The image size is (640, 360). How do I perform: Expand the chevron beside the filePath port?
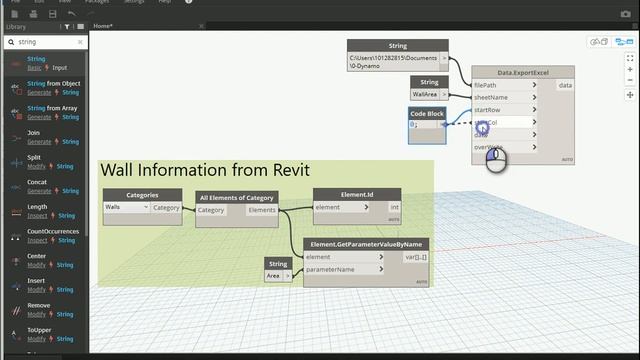[x=534, y=85]
